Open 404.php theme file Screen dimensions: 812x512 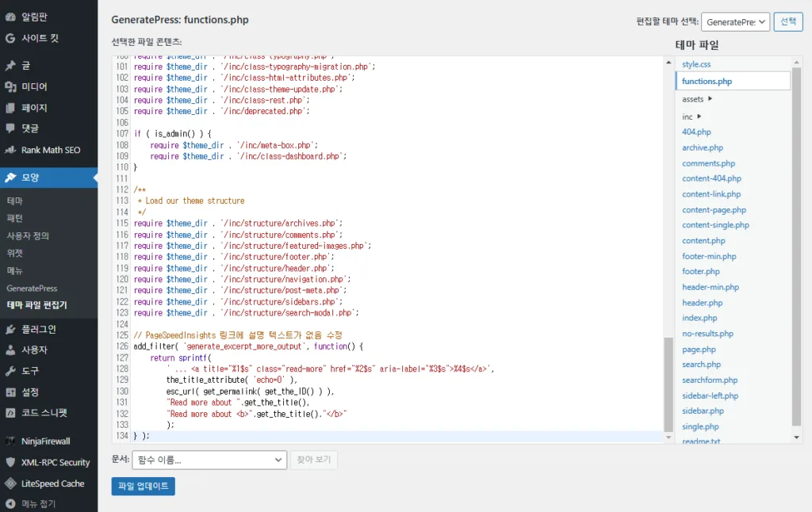pyautogui.click(x=696, y=132)
